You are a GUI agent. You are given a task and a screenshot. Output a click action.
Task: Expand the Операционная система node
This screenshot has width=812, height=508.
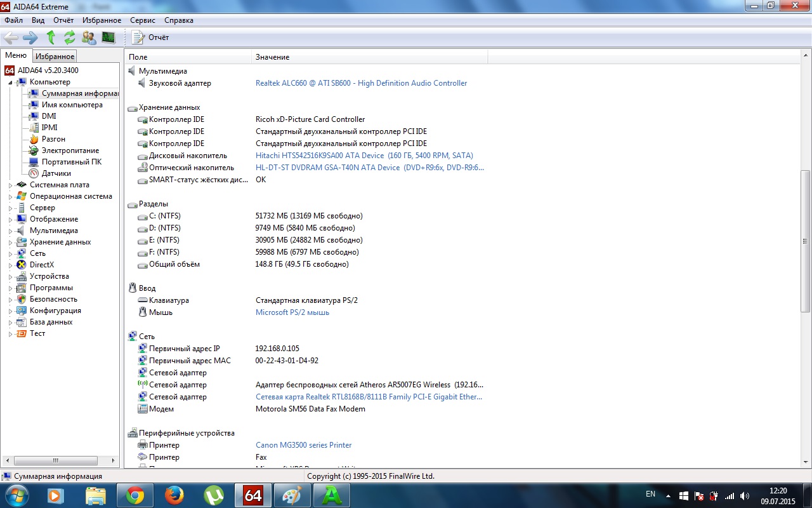10,196
